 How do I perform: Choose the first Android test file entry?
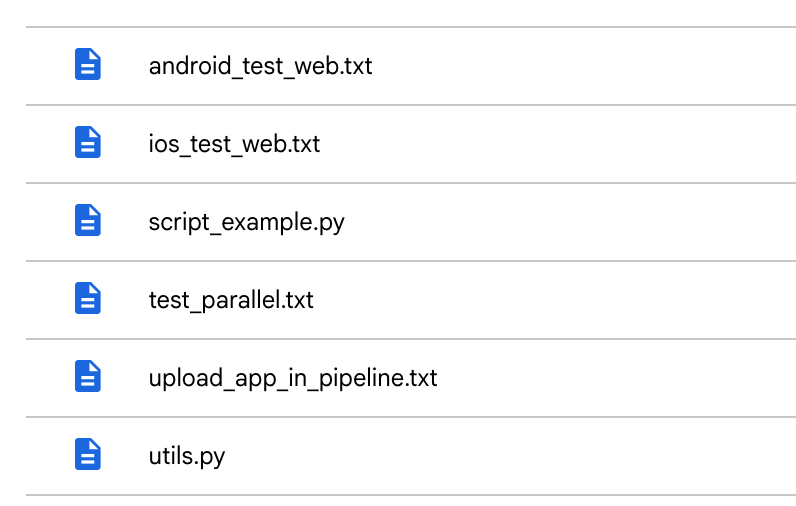(260, 67)
